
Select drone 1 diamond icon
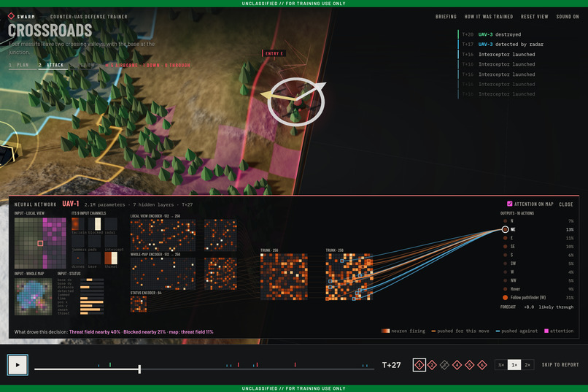coord(419,364)
